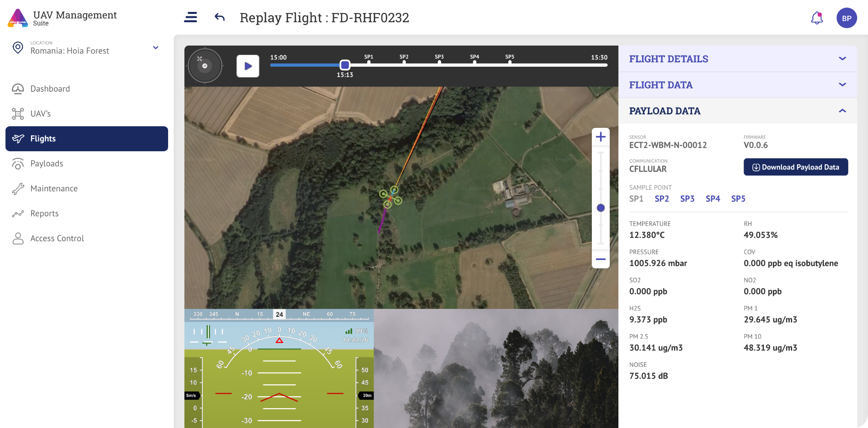Open the Romania: Hoia Forest location dropdown
Viewport: 868px width, 428px height.
[155, 48]
